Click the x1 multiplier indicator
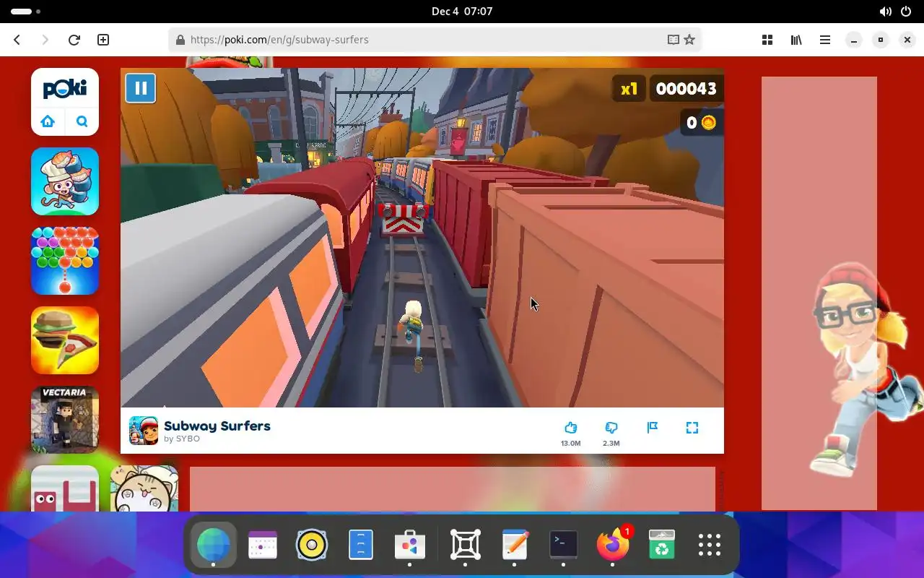This screenshot has width=924, height=578. (629, 89)
